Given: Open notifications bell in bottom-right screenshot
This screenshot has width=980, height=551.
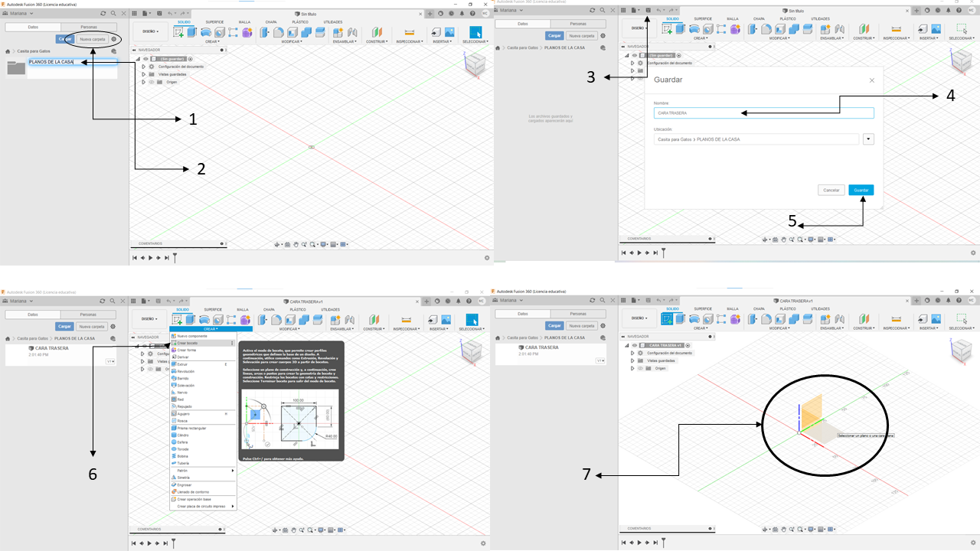Looking at the screenshot, I should coord(947,301).
